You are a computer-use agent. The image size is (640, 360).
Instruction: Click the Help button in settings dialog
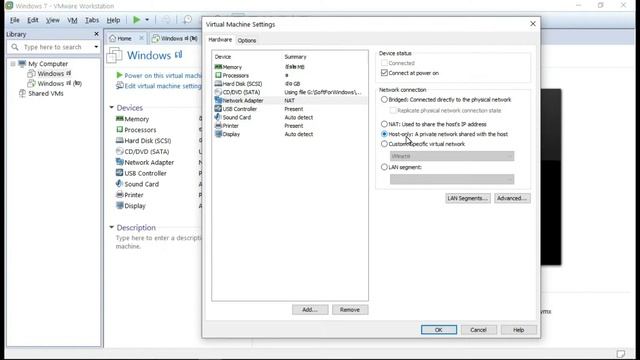[x=518, y=330]
